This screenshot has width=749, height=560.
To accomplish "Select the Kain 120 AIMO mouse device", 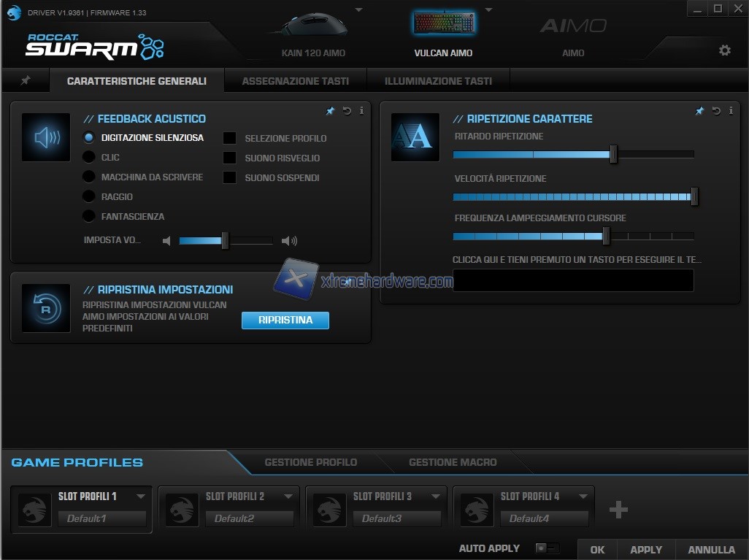I will pyautogui.click(x=313, y=33).
